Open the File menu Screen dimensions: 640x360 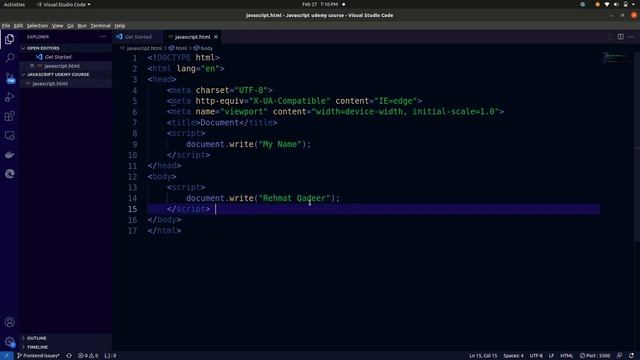pos(6,26)
